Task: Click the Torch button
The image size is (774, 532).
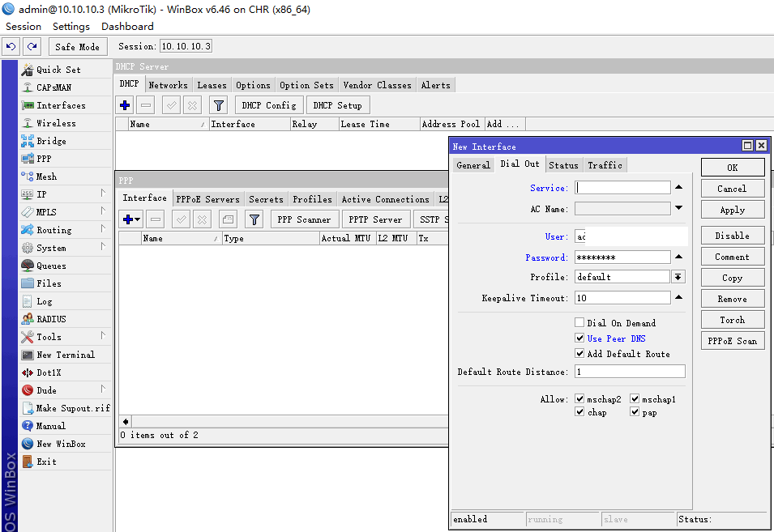Action: (733, 320)
